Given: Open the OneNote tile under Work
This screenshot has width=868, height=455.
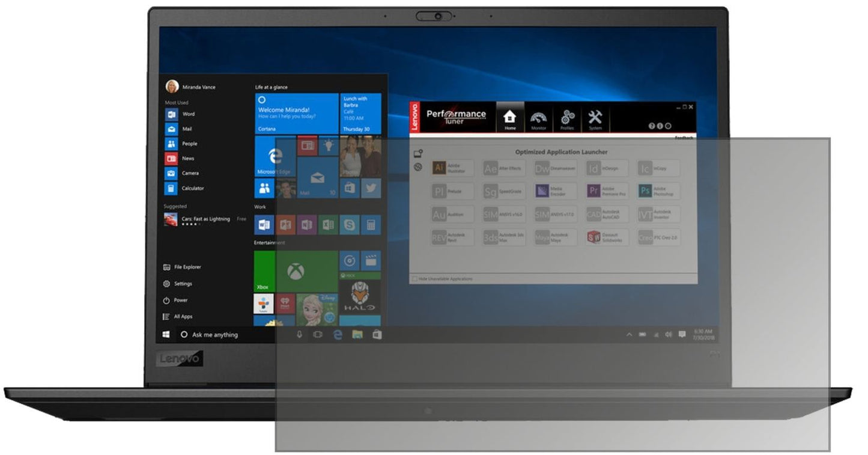Looking at the screenshot, I should 306,225.
